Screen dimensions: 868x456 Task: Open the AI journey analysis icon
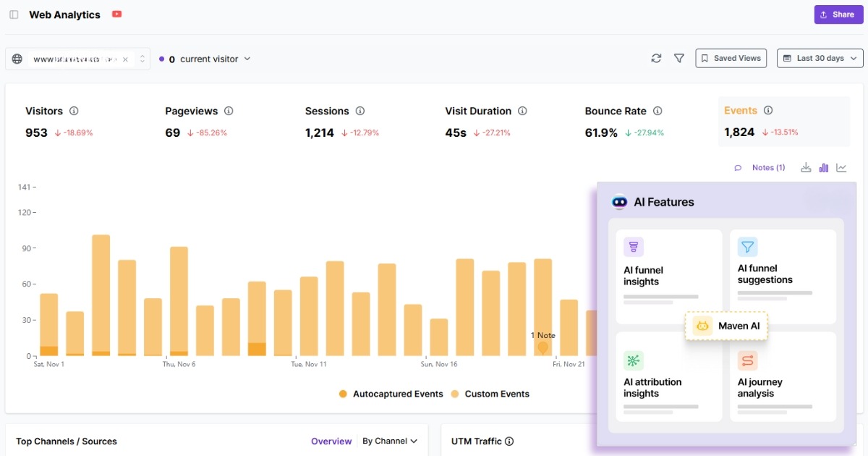(x=748, y=360)
